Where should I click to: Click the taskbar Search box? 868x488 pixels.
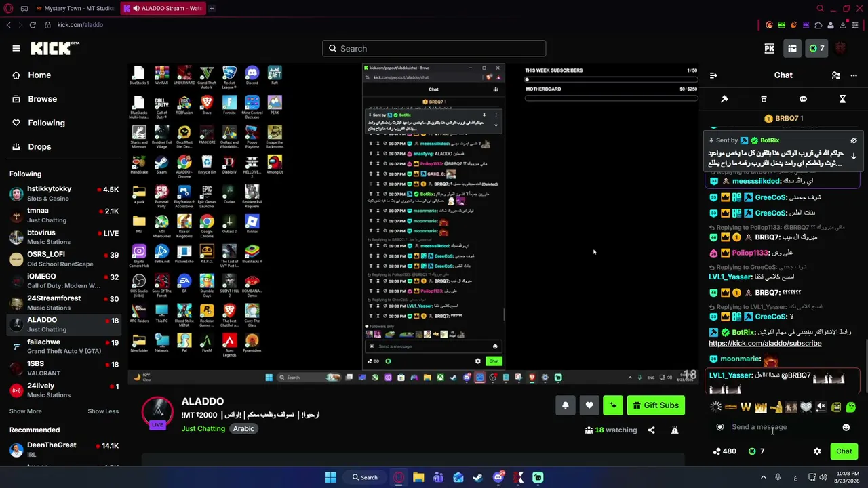[x=364, y=477]
